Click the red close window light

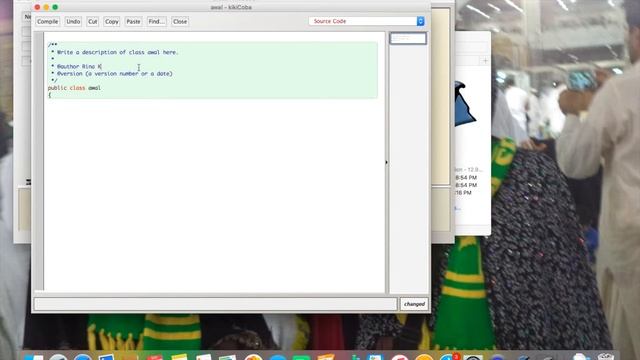tap(37, 7)
